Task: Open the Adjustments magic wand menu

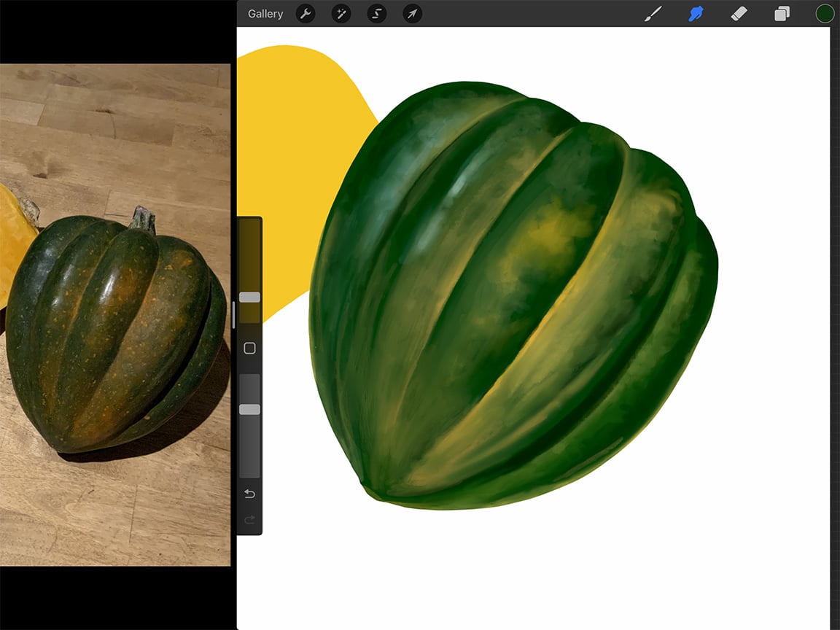Action: tap(341, 13)
